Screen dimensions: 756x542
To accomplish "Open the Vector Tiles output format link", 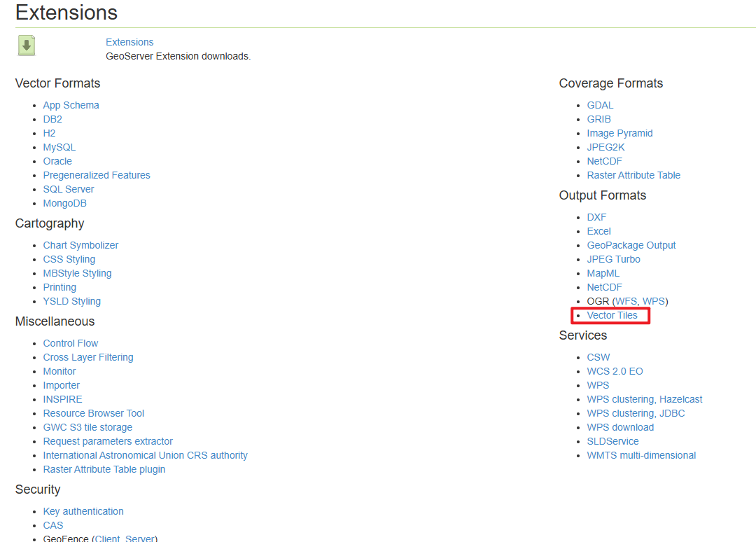I will click(x=612, y=315).
